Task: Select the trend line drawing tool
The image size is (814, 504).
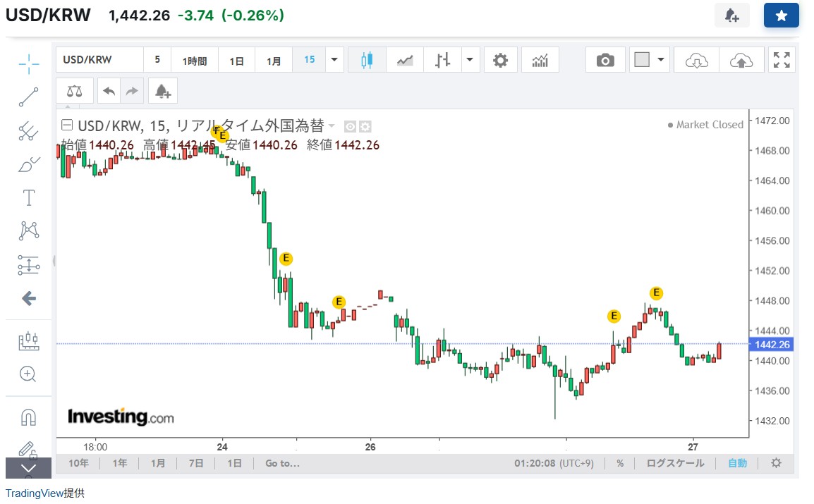Action: coord(29,97)
